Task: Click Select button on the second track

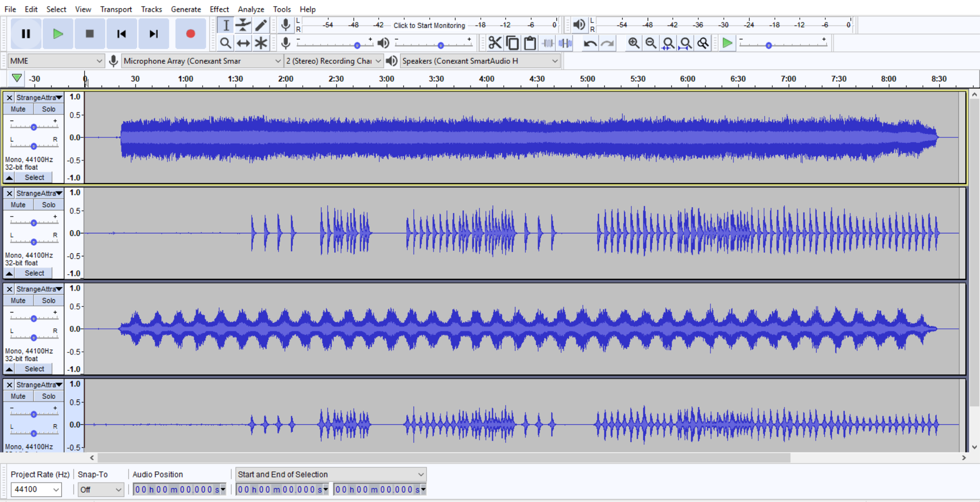Action: point(34,273)
